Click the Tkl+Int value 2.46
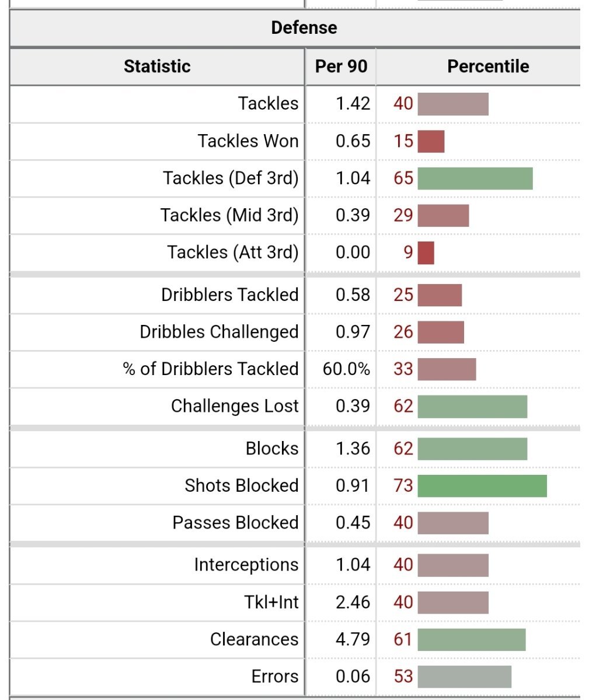This screenshot has width=589, height=700. click(353, 602)
